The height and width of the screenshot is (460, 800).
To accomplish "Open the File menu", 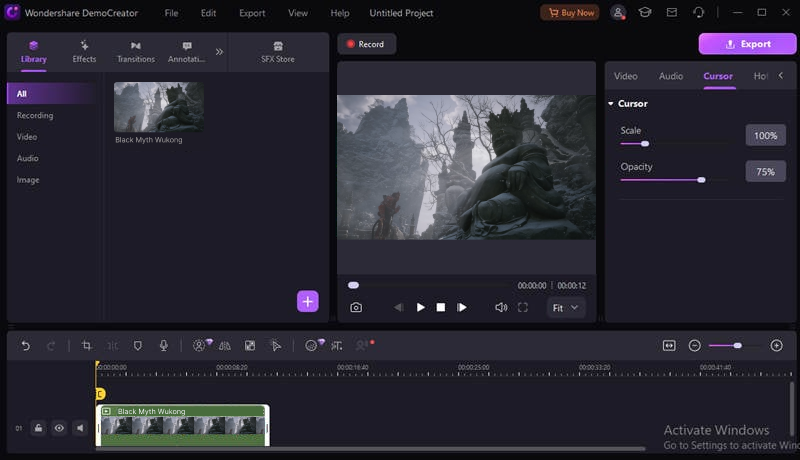I will [171, 13].
